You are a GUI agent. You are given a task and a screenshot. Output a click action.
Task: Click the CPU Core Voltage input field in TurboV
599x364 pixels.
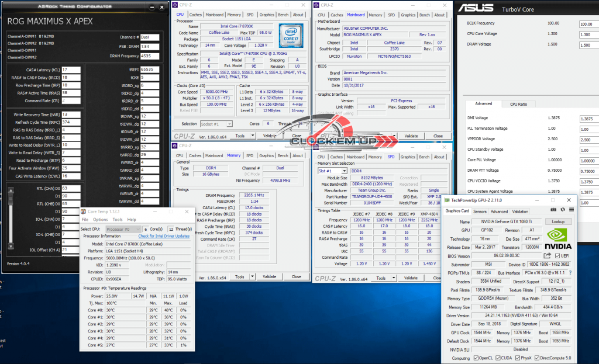tap(588, 34)
